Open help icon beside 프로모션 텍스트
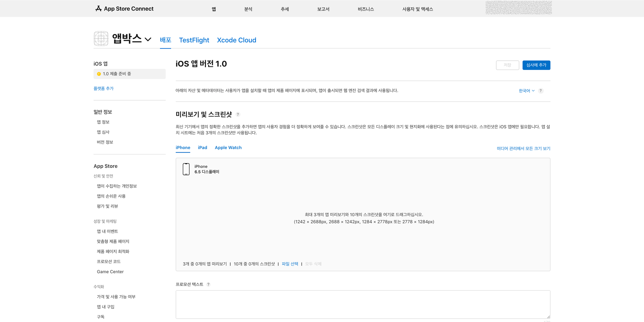644x322 pixels. (x=208, y=284)
